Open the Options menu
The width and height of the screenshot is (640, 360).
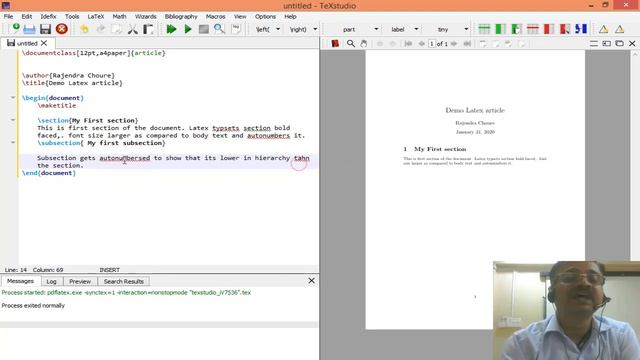(x=265, y=16)
